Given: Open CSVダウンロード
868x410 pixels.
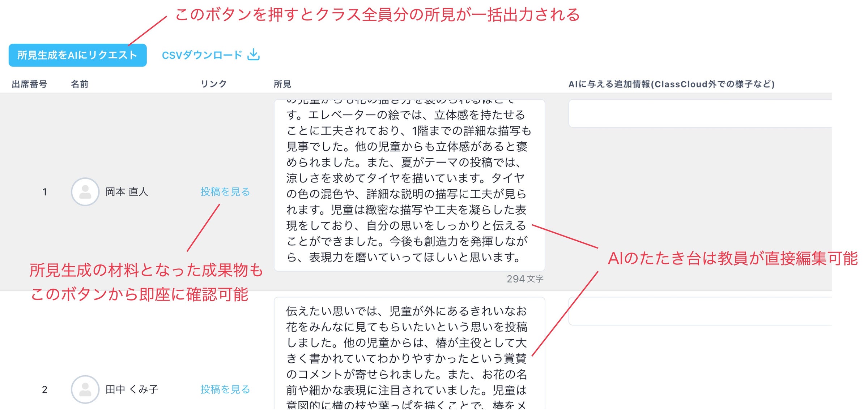Looking at the screenshot, I should coord(203,55).
